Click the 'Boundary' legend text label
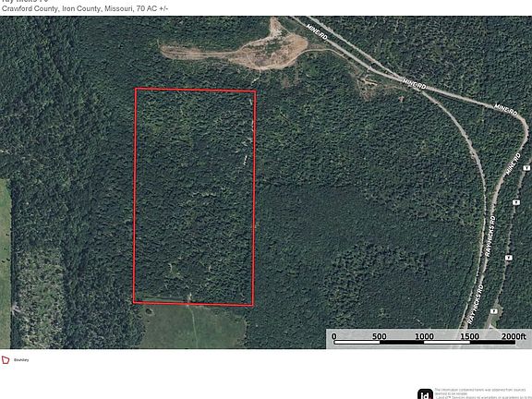Image resolution: width=532 pixels, height=399 pixels. click(21, 360)
